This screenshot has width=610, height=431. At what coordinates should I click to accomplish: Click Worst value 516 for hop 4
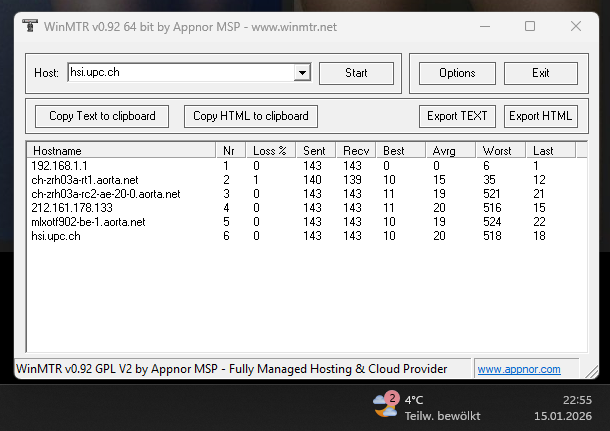[492, 208]
